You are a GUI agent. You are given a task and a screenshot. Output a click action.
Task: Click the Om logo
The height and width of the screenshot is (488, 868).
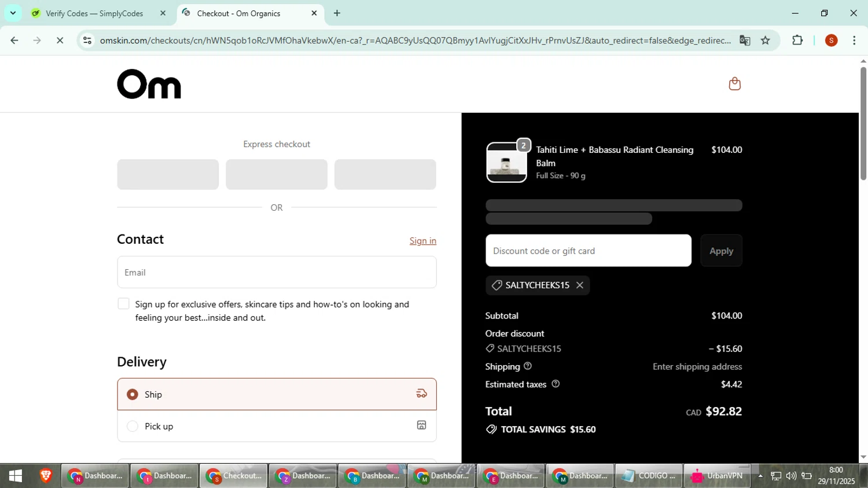(x=149, y=84)
